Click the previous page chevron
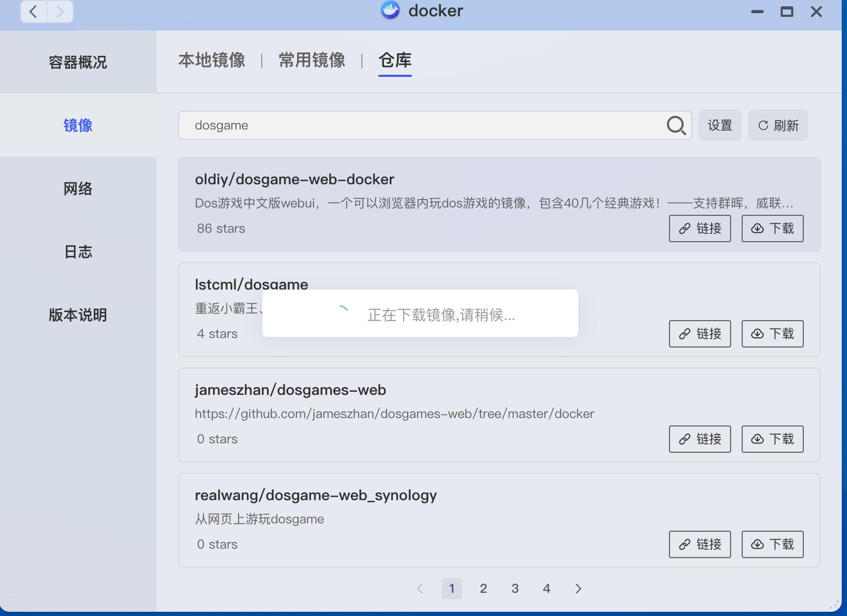Viewport: 847px width, 616px height. point(420,589)
